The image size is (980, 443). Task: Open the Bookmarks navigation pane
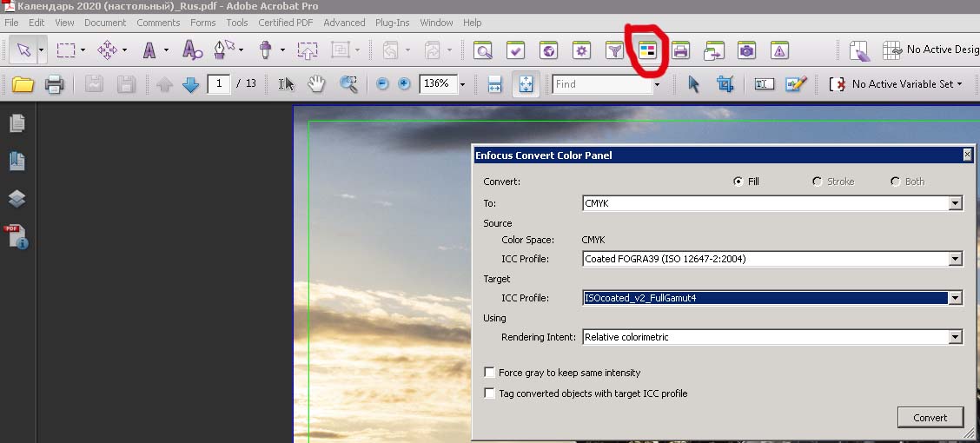tap(17, 162)
